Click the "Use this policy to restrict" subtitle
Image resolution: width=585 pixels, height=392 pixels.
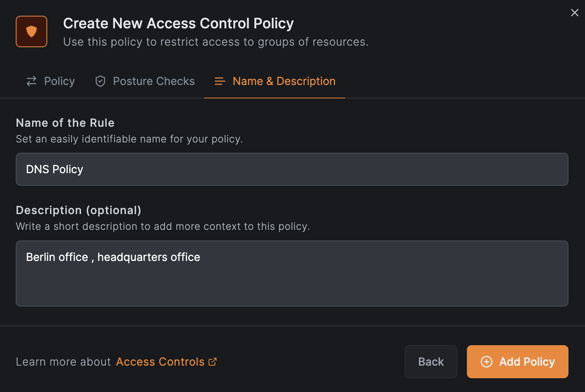[216, 42]
